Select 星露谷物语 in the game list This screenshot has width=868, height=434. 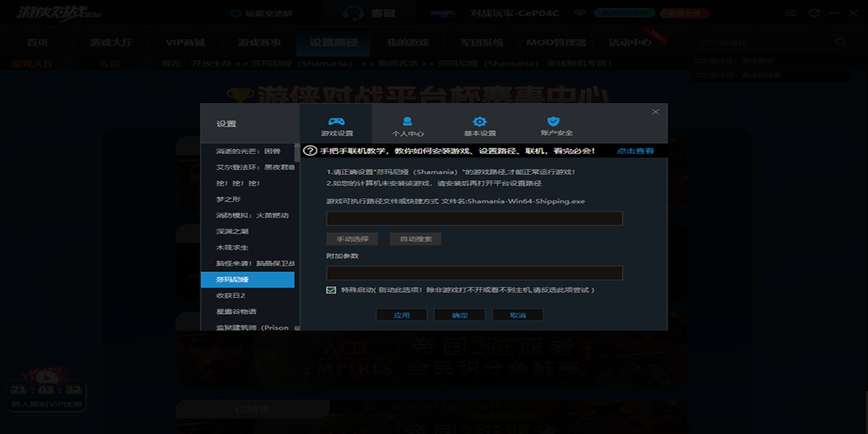[247, 312]
